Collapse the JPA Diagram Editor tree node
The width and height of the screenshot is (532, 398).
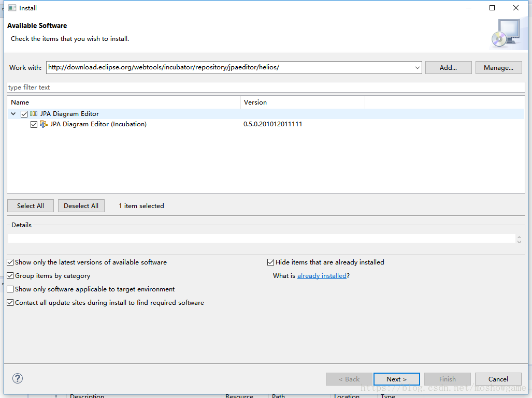(13, 114)
